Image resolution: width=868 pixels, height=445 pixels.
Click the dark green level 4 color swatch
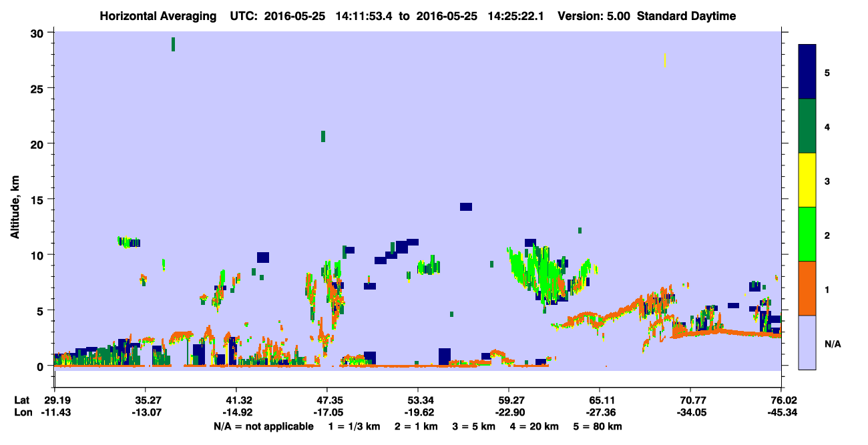[807, 126]
